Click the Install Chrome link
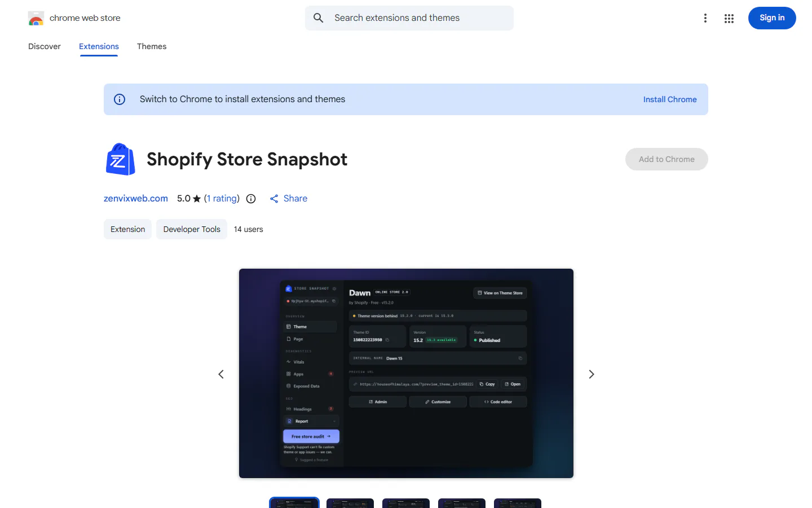The height and width of the screenshot is (508, 812). coord(670,99)
